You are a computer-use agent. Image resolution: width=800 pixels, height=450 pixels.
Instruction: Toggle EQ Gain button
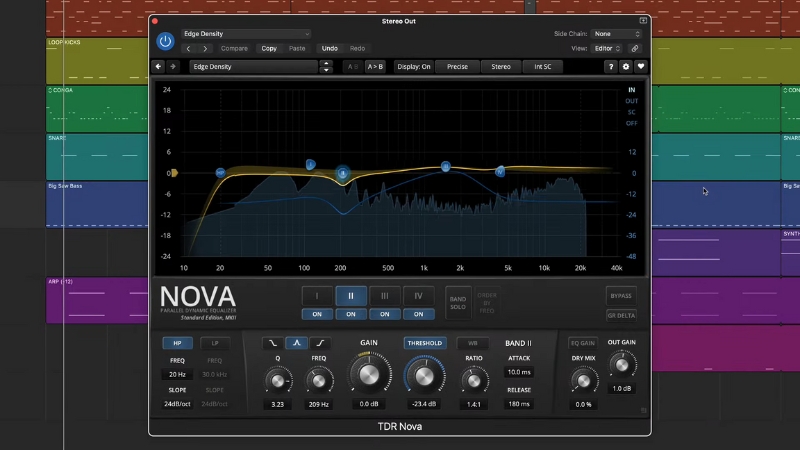pos(583,343)
